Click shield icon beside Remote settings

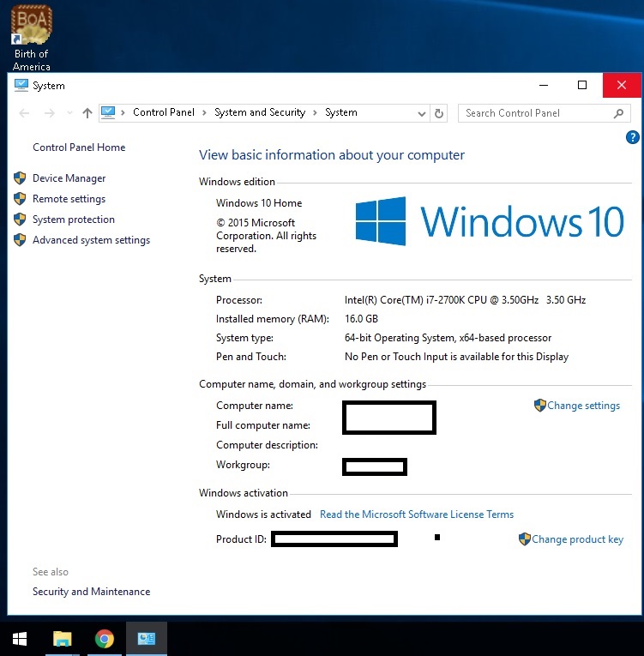click(x=20, y=198)
